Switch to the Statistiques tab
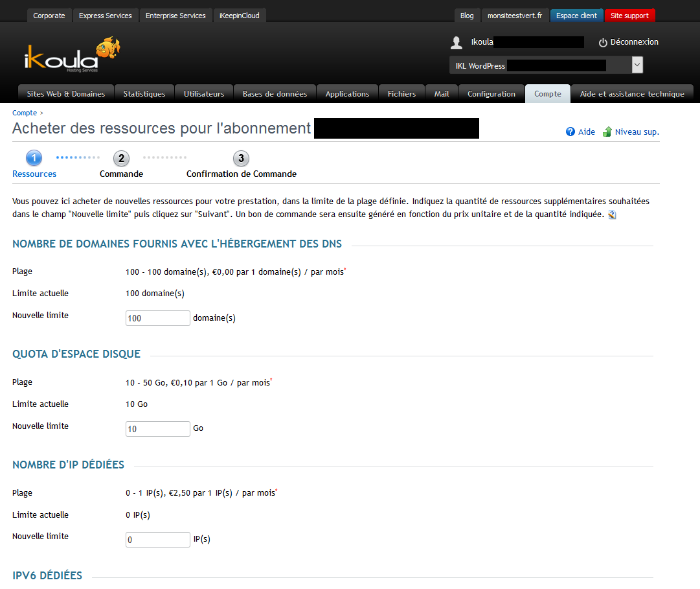Screen dimensions: 700x589 coord(144,93)
